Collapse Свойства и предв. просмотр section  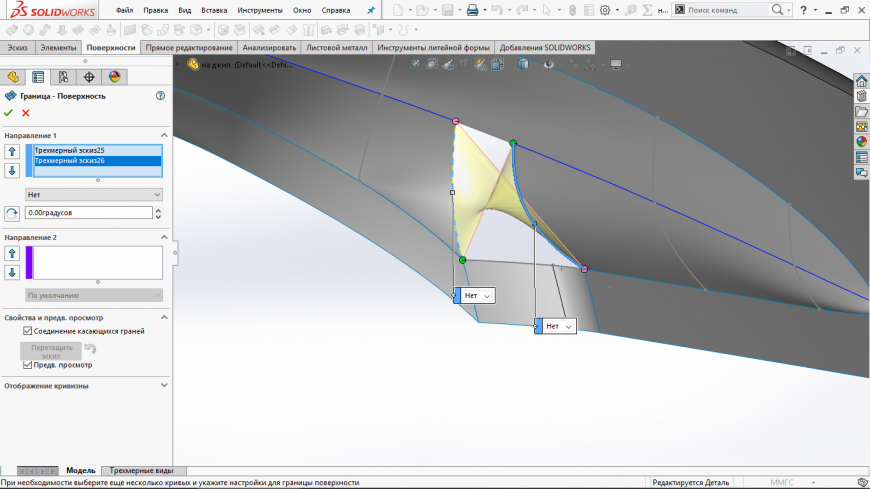(x=164, y=317)
